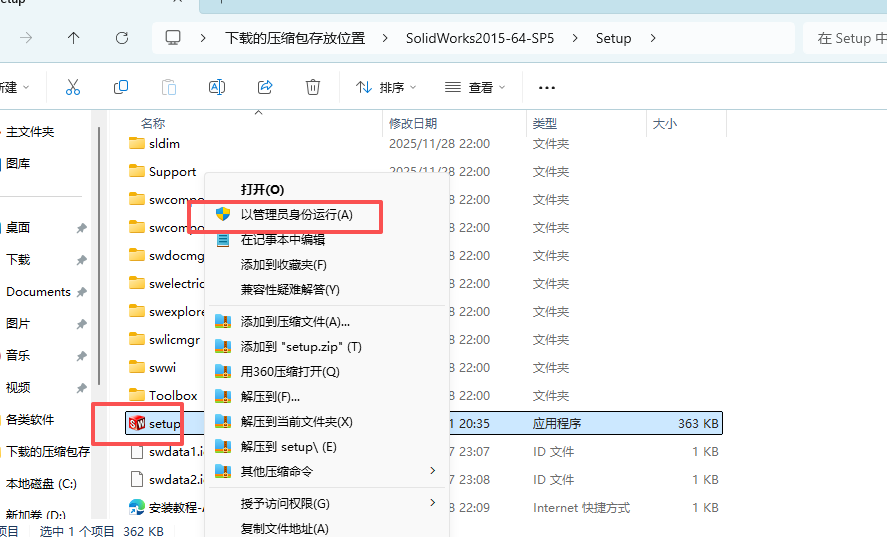Click the search box 在 Setup 中
The width and height of the screenshot is (887, 537).
(x=845, y=38)
